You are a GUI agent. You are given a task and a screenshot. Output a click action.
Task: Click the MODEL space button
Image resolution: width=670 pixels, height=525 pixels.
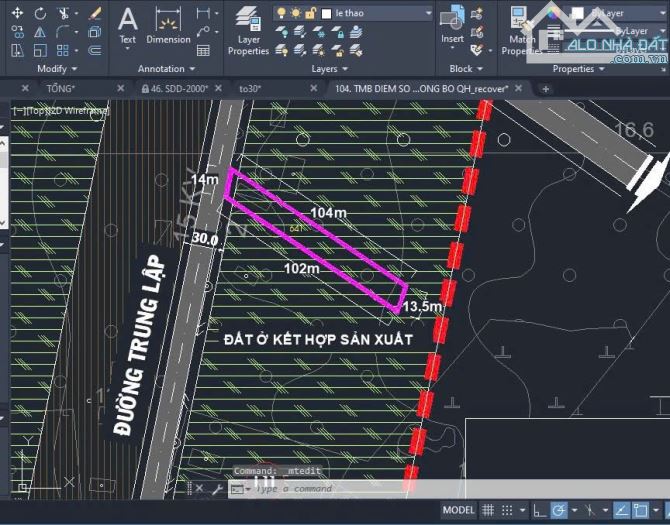point(459,510)
